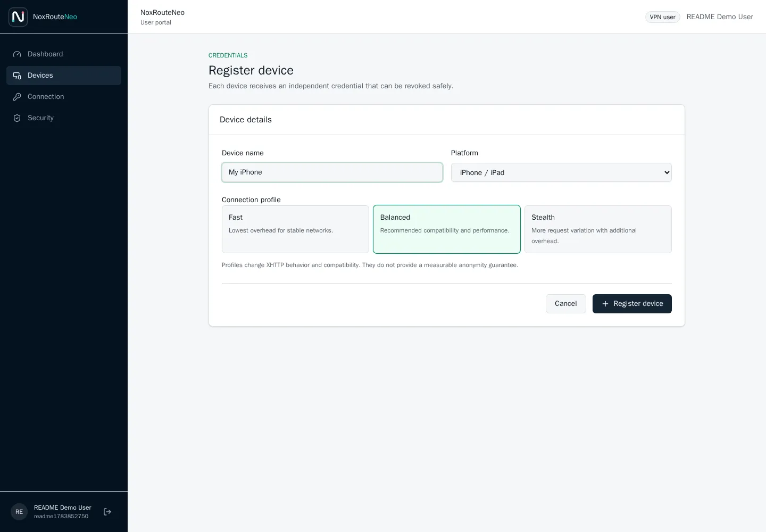Click the Connection profile label
The image size is (766, 532).
coord(251,200)
